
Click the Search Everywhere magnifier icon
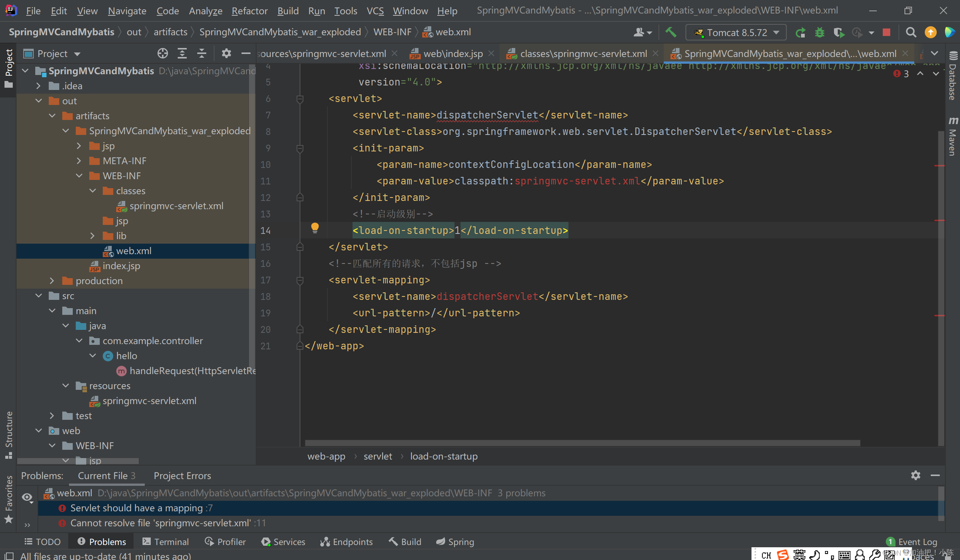point(911,32)
